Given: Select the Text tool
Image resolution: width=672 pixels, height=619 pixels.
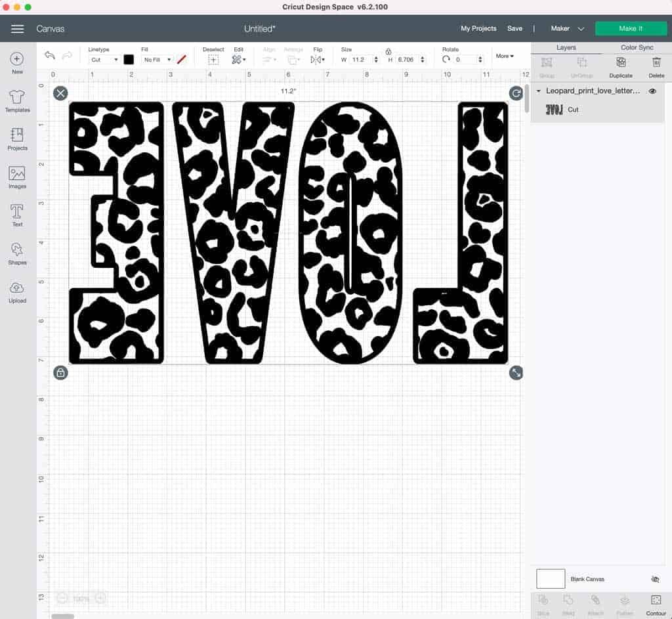Looking at the screenshot, I should 17,215.
